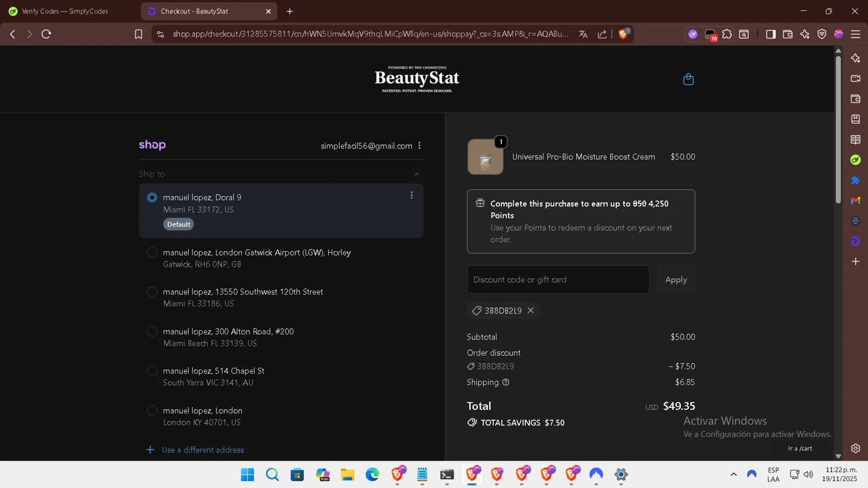Select London KY 40701 address radio

152,411
